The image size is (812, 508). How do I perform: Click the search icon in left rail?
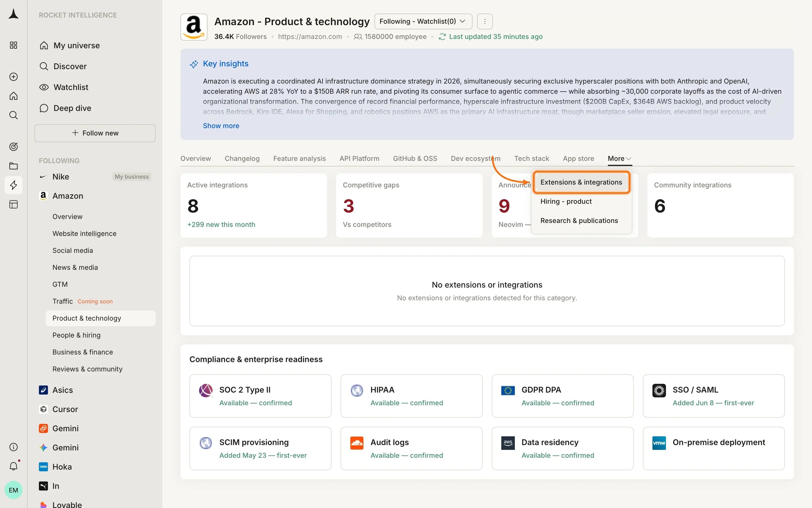tap(14, 115)
